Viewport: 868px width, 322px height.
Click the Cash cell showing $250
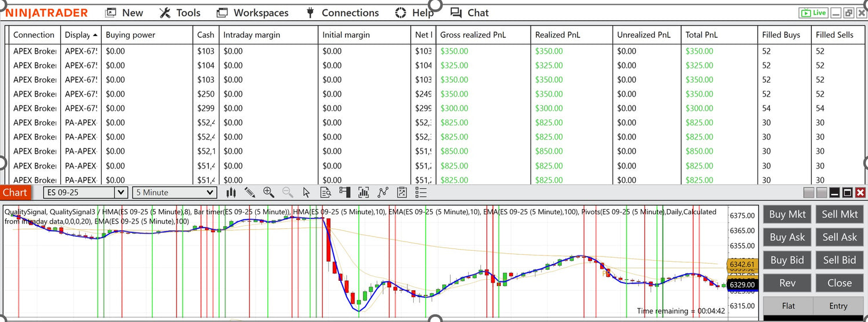point(205,94)
